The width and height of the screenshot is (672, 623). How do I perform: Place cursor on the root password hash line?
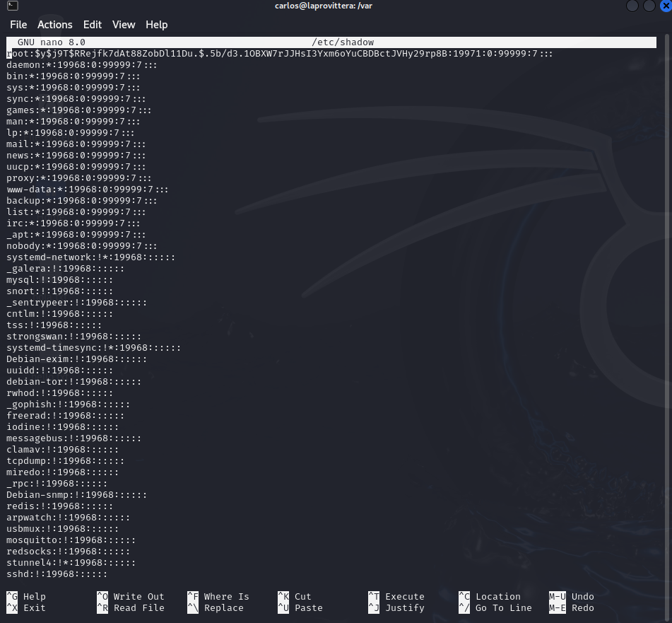point(279,54)
